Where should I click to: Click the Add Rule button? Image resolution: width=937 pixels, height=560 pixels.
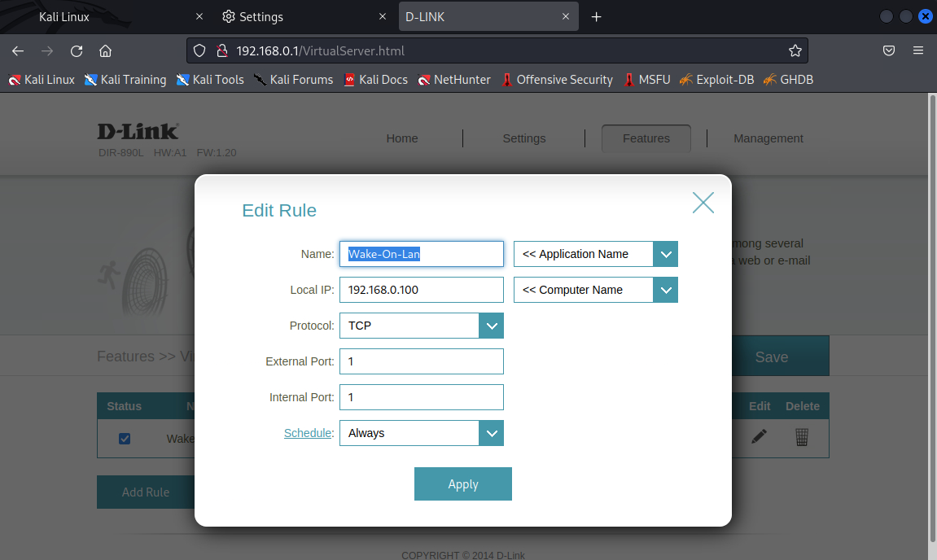(x=146, y=492)
